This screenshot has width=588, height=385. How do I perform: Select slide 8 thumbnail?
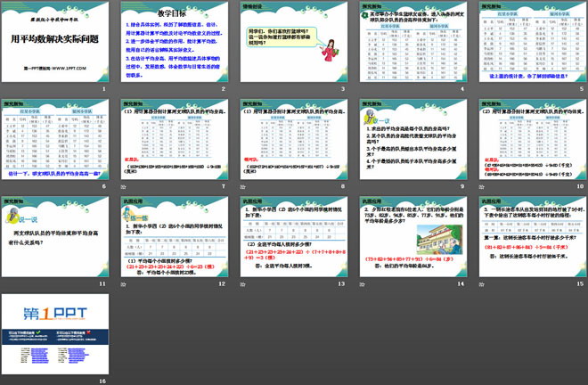pyautogui.click(x=294, y=139)
